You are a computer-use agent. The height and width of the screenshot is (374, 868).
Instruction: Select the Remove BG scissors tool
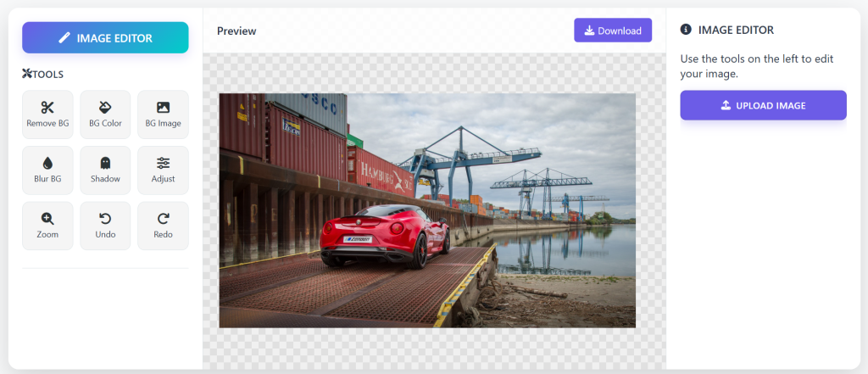click(x=47, y=114)
